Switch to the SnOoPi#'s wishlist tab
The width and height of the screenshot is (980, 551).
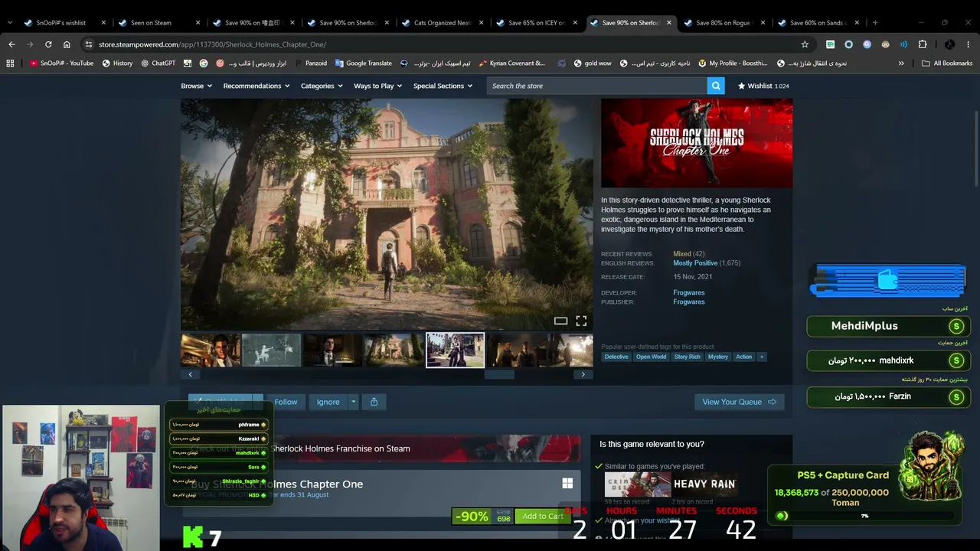[x=65, y=23]
